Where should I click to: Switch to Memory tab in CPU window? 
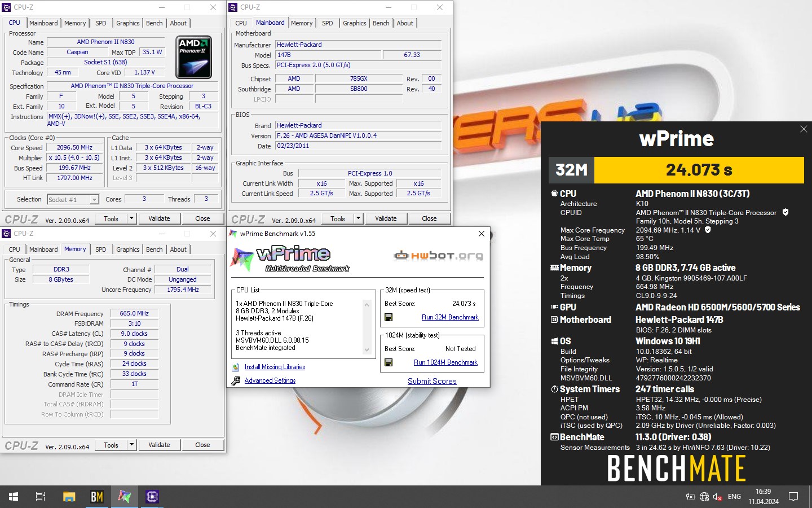point(75,23)
